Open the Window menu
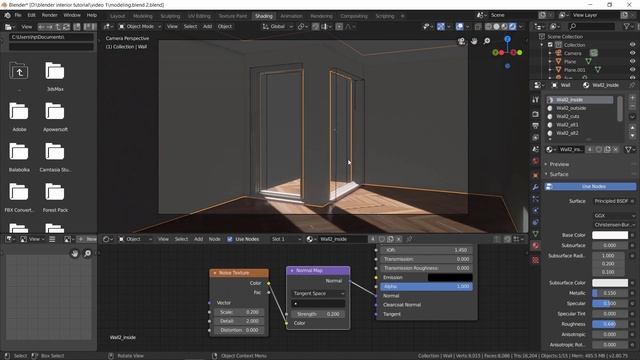Viewport: 640px width, 360px height. click(72, 15)
